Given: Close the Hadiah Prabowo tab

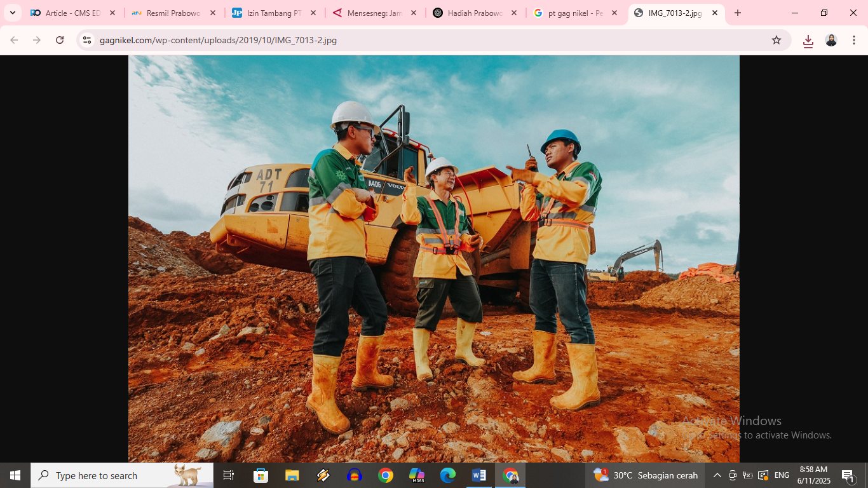Looking at the screenshot, I should pyautogui.click(x=514, y=13).
